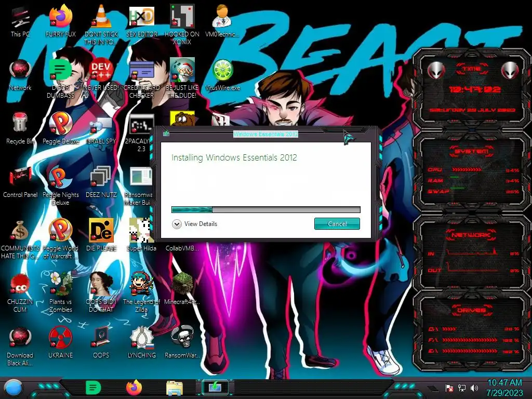Screen dimensions: 532x399
Task: Click the RAM usage row
Action: coord(473,180)
